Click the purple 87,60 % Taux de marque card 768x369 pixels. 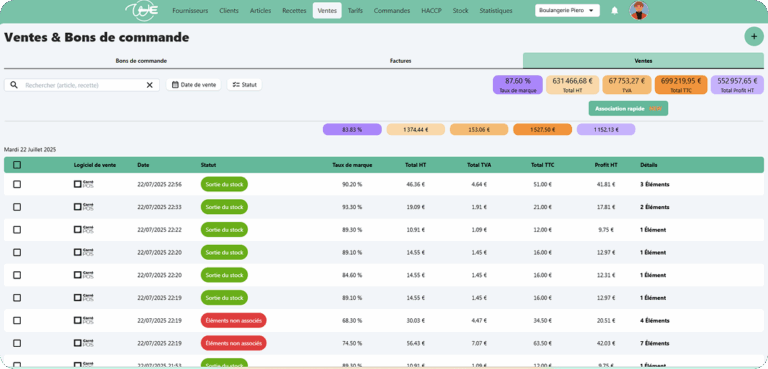518,85
